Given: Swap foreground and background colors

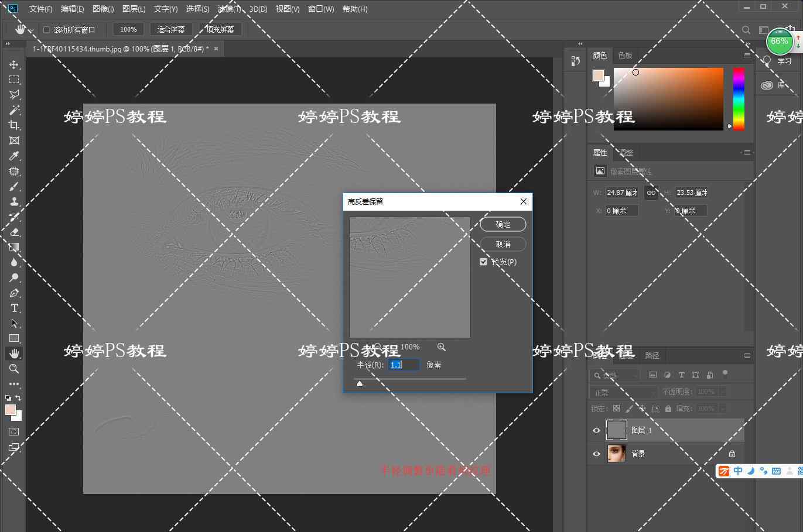Looking at the screenshot, I should click(x=18, y=398).
